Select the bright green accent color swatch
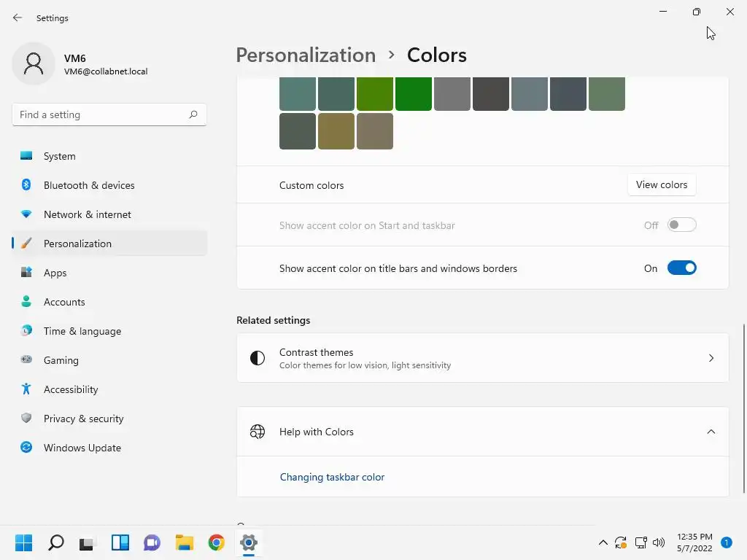The width and height of the screenshot is (747, 560). click(x=414, y=94)
